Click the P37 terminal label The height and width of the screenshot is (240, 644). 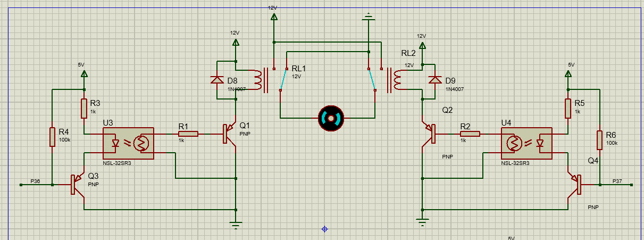click(617, 181)
